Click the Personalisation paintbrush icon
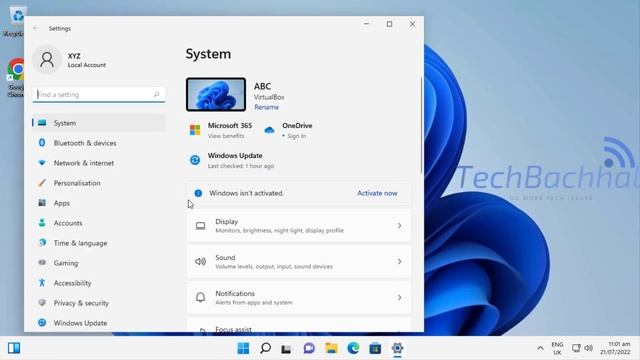640x360 pixels. (42, 183)
